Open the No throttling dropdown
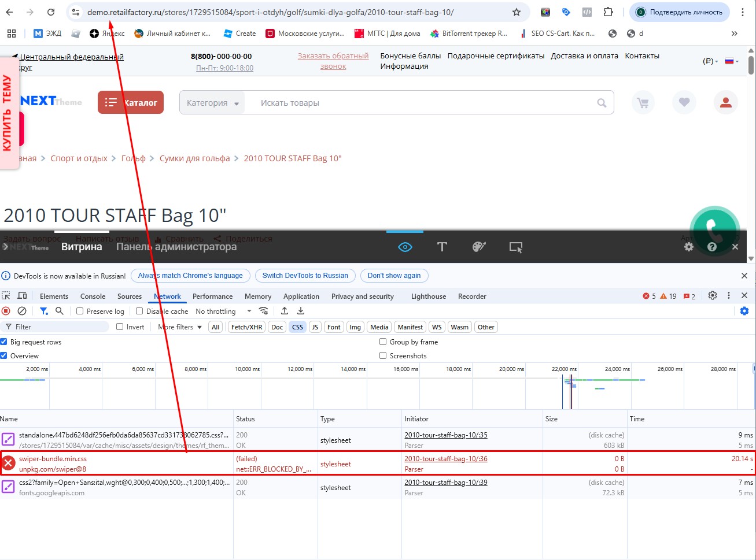 point(223,311)
